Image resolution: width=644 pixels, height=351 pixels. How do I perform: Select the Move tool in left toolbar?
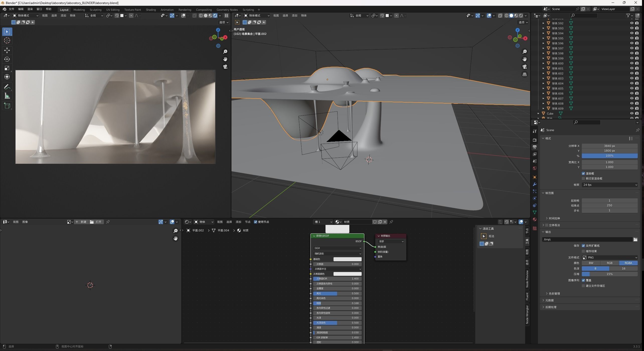[x=7, y=50]
